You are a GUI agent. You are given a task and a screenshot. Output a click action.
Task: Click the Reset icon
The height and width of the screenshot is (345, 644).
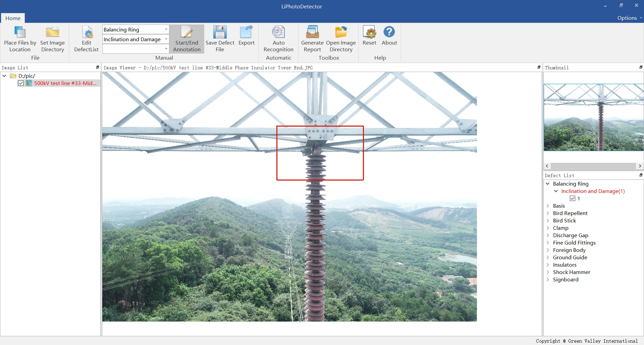(x=369, y=32)
